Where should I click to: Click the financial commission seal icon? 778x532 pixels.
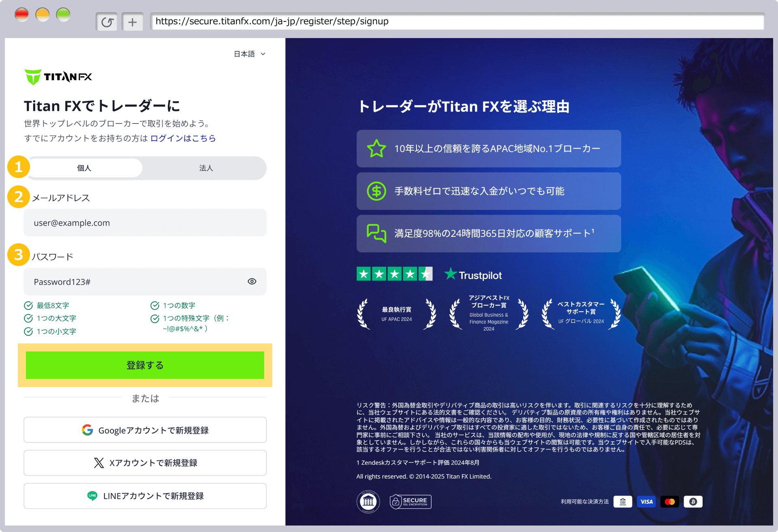368,502
